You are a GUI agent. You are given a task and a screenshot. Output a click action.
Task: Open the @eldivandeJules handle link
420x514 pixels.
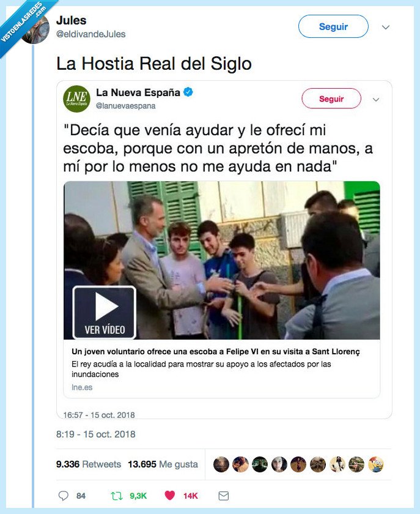90,34
